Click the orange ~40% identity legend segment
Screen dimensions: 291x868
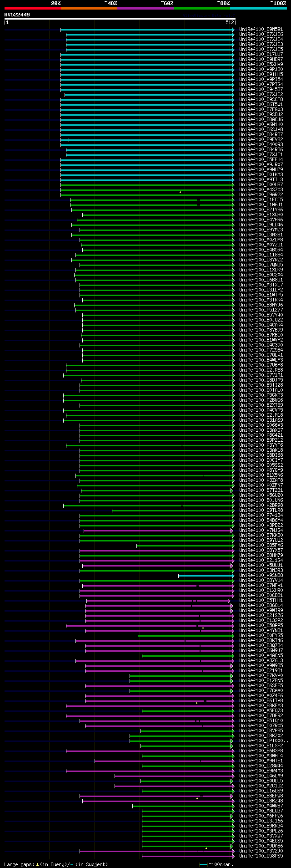pos(89,8)
